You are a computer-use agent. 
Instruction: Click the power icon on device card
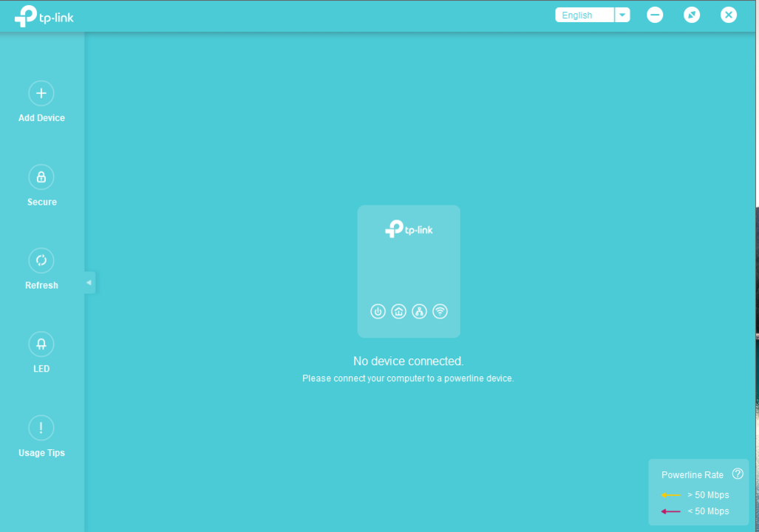[x=378, y=311]
